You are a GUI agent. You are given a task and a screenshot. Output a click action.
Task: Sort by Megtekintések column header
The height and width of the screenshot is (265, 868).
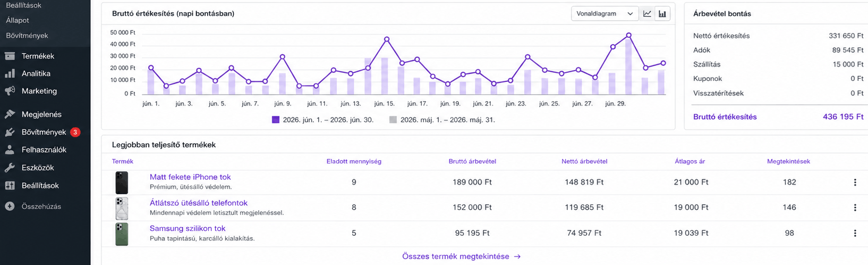tap(789, 161)
